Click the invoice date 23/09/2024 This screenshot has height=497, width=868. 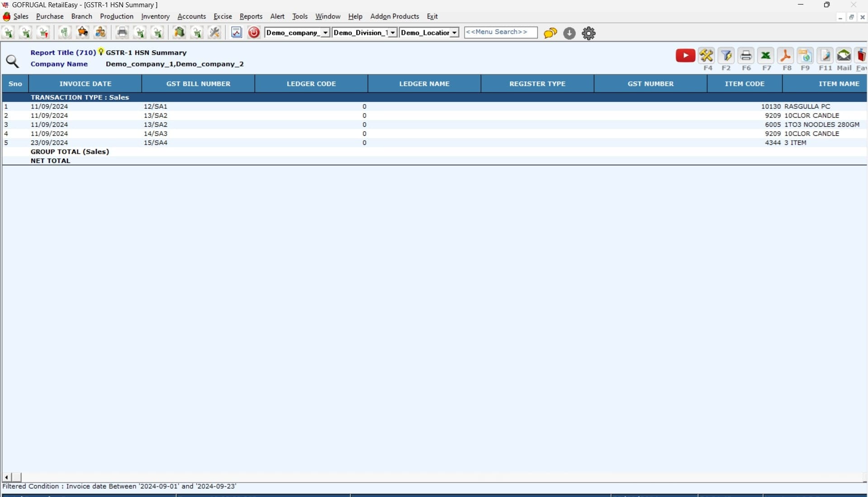[x=49, y=143]
